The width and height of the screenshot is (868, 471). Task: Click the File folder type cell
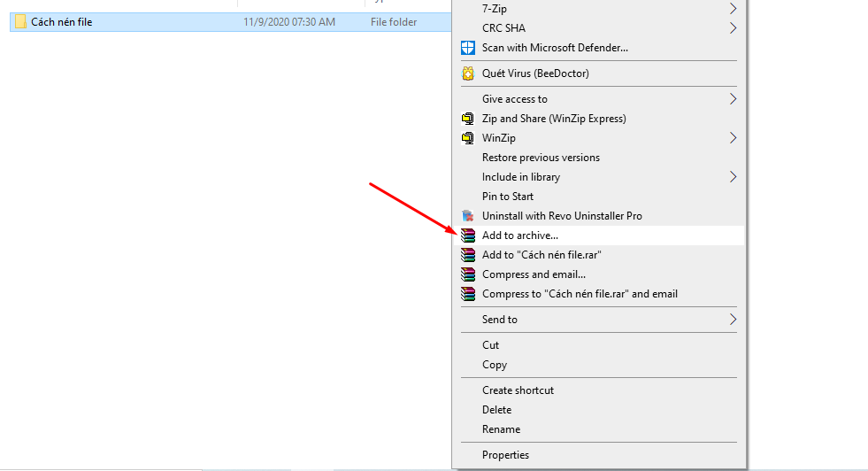coord(394,21)
